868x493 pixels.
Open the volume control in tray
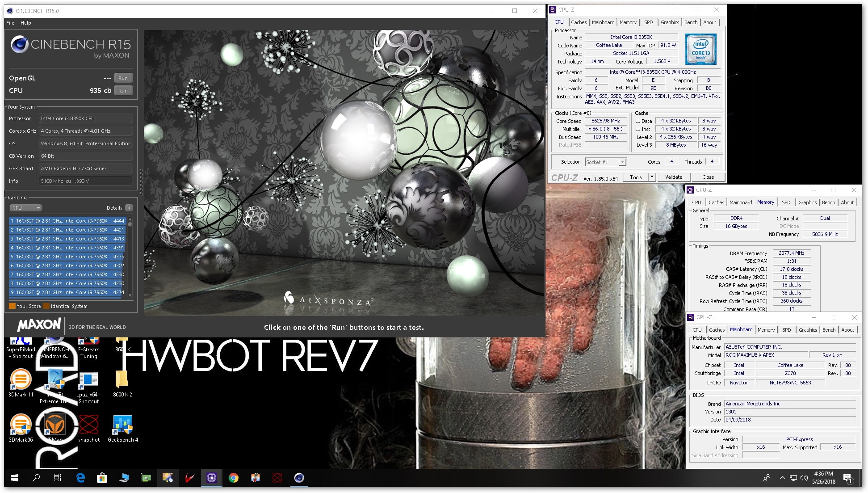pyautogui.click(x=804, y=478)
